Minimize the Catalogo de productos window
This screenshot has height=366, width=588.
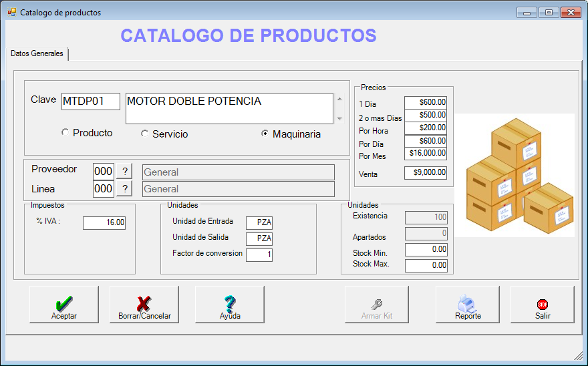pos(527,13)
